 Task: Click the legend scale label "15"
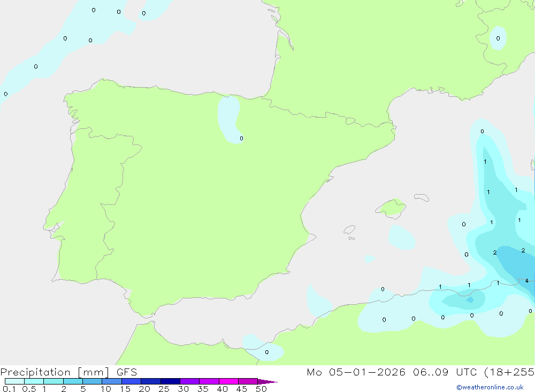[125, 389]
